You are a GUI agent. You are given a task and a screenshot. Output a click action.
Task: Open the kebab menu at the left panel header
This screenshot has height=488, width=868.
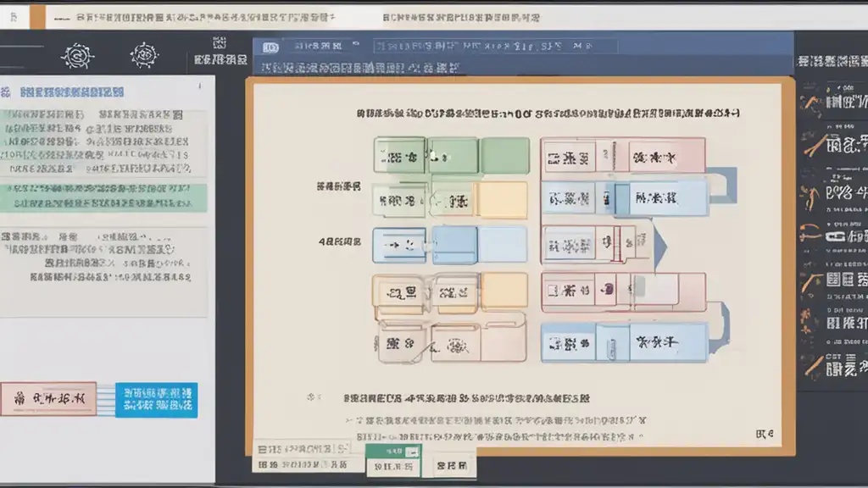[x=200, y=86]
